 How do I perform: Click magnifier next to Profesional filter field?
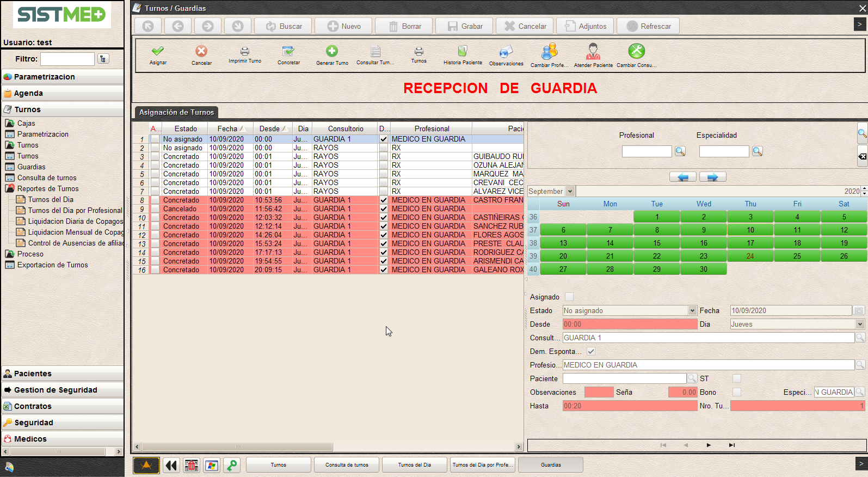point(680,151)
